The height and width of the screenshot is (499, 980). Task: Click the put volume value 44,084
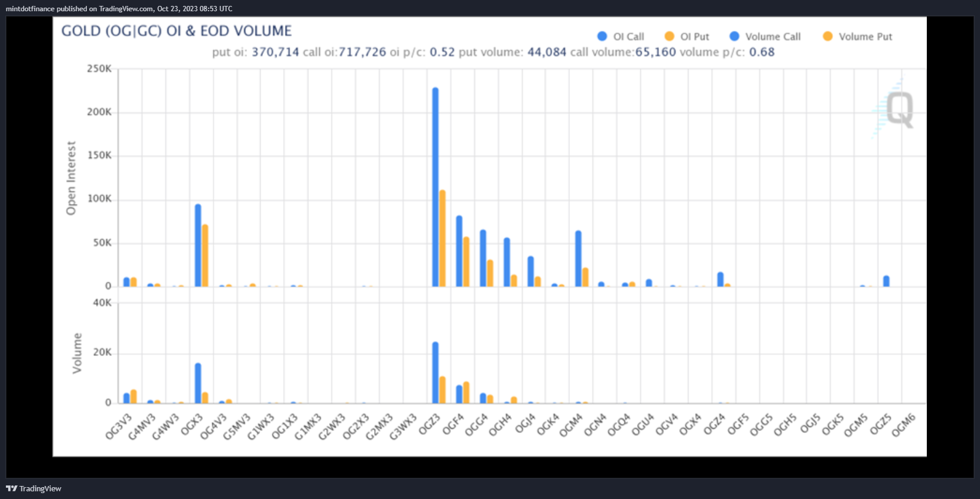click(547, 52)
